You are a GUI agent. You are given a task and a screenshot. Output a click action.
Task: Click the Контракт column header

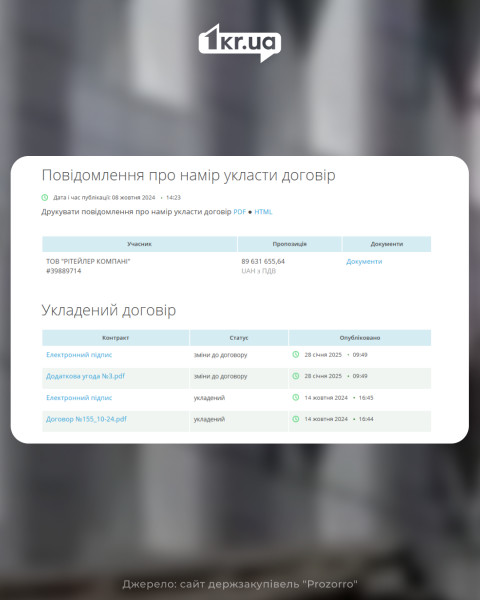[x=116, y=338]
